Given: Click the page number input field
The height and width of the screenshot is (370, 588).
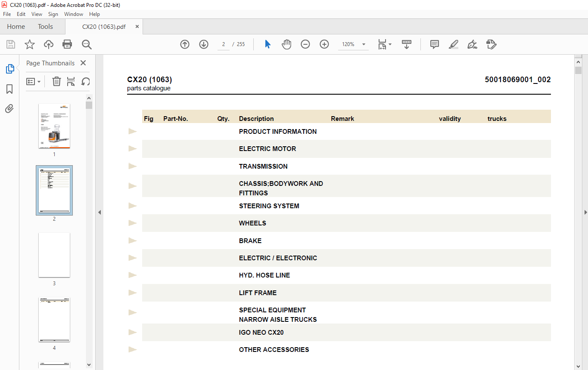Looking at the screenshot, I should (224, 44).
